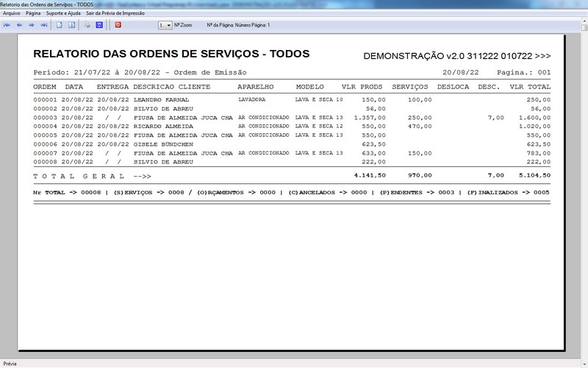This screenshot has height=368, width=588.
Task: Click the ORDEM column header
Action: (45, 87)
